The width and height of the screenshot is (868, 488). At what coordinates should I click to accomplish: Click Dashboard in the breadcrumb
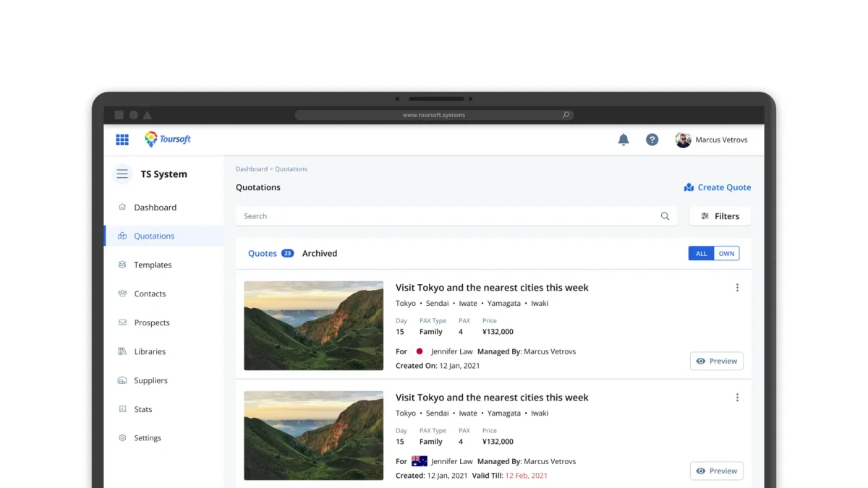click(252, 169)
